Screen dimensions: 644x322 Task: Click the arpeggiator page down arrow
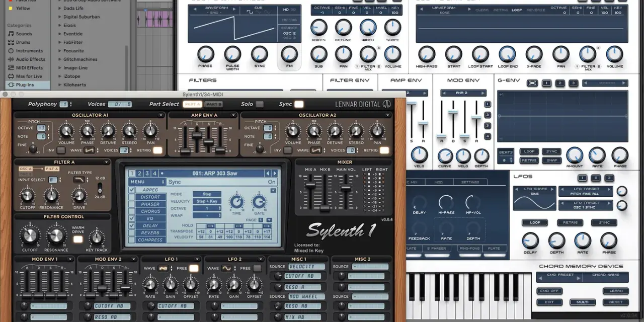click(269, 220)
